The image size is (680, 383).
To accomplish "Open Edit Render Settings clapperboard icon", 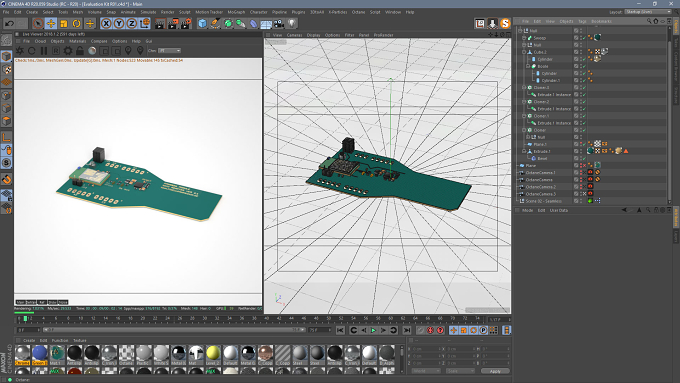I will click(186, 23).
